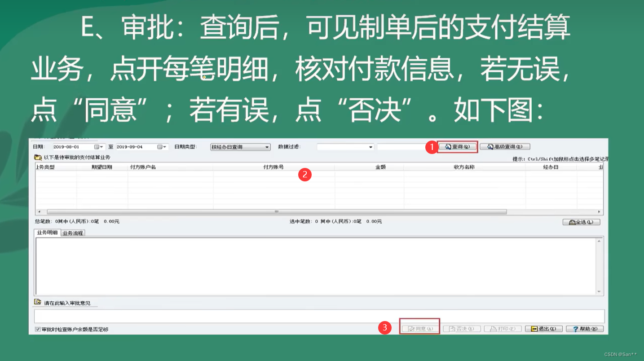
Task: Click the 查询 search button
Action: pos(457,147)
